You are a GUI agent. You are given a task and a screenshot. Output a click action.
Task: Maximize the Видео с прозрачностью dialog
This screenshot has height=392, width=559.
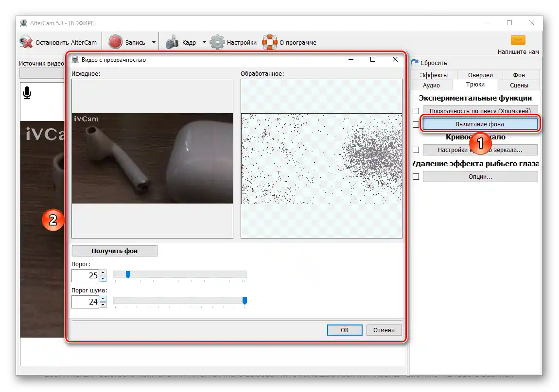373,59
